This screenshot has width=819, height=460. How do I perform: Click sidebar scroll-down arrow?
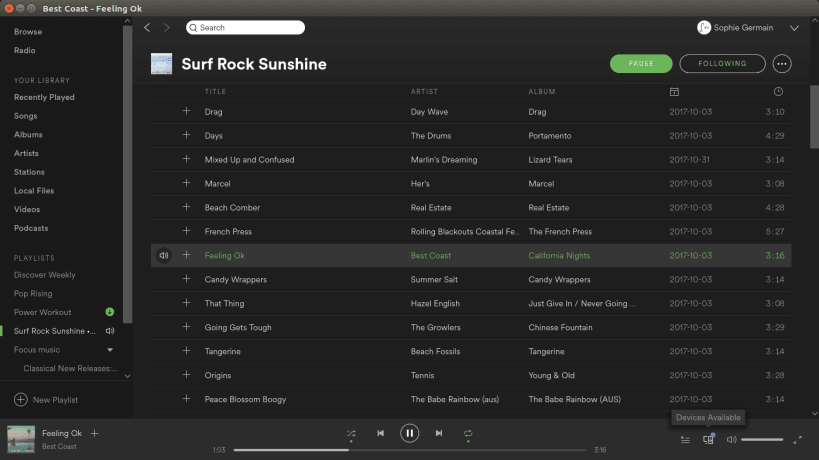pyautogui.click(x=127, y=376)
